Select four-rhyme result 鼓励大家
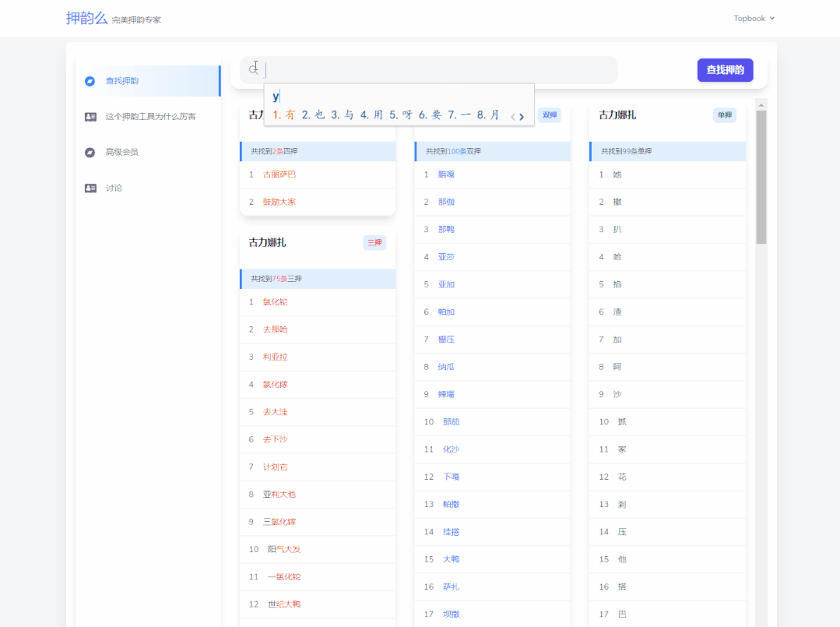Viewport: 840px width, 627px height. pyautogui.click(x=279, y=202)
